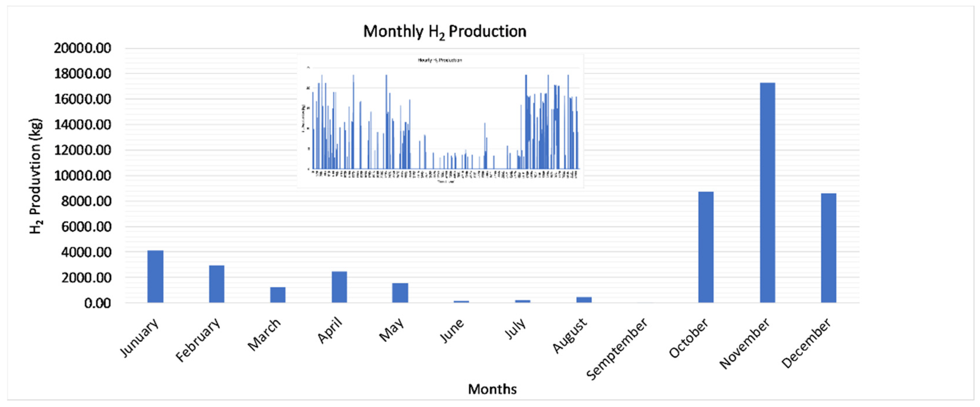Click the 0.00 y-axis label

[x=97, y=303]
